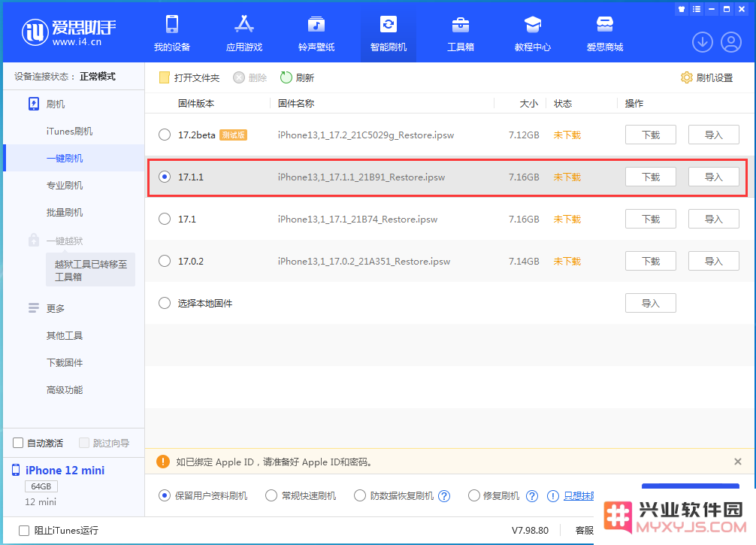Click the 刷机 sidebar section icon
This screenshot has width=756, height=545.
(33, 104)
